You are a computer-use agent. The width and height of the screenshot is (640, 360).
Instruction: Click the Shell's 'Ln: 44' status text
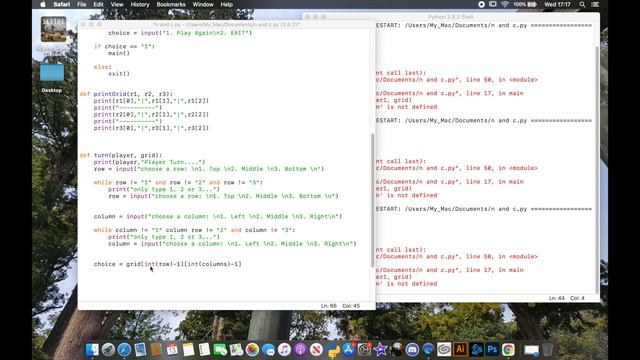557,298
